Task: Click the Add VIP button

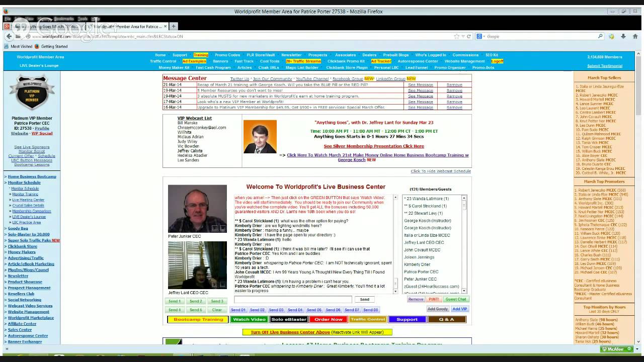Action: pos(460,309)
